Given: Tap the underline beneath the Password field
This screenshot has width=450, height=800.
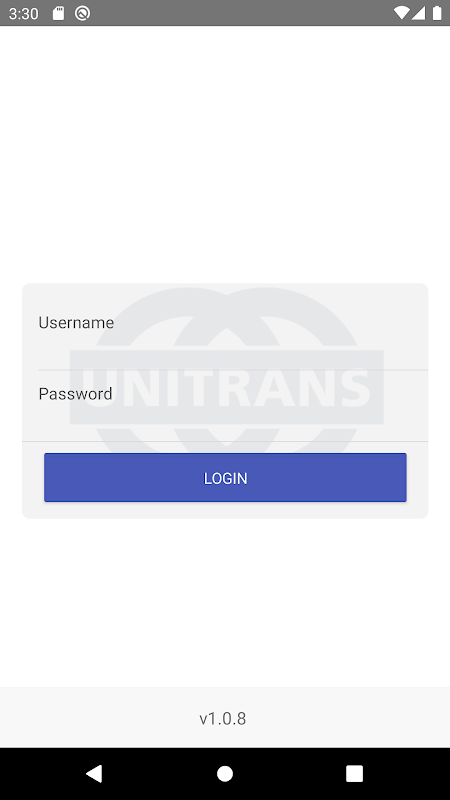Looking at the screenshot, I should [x=225, y=441].
